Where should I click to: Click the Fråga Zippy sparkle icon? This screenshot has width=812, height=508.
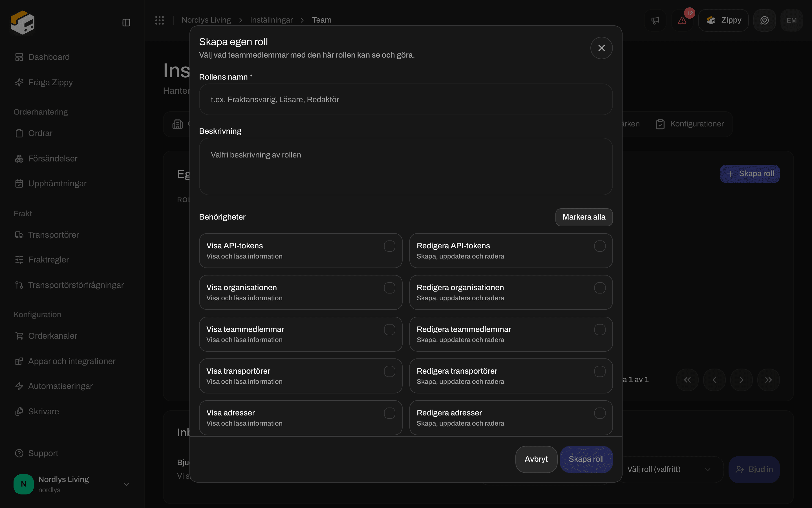19,82
